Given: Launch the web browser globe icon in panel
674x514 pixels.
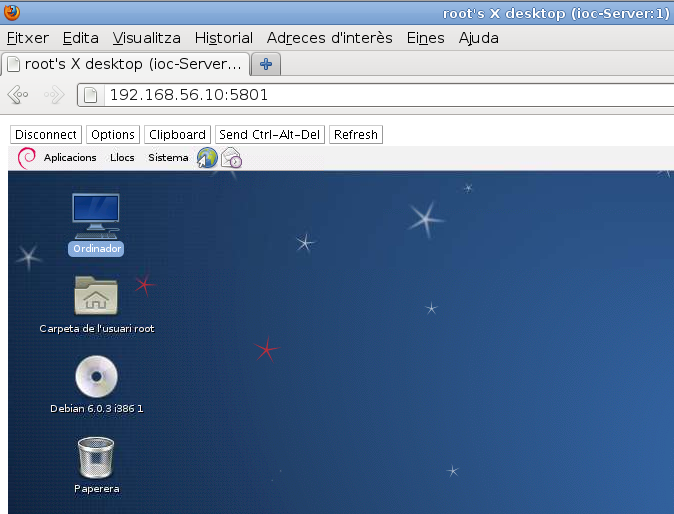Looking at the screenshot, I should 207,158.
